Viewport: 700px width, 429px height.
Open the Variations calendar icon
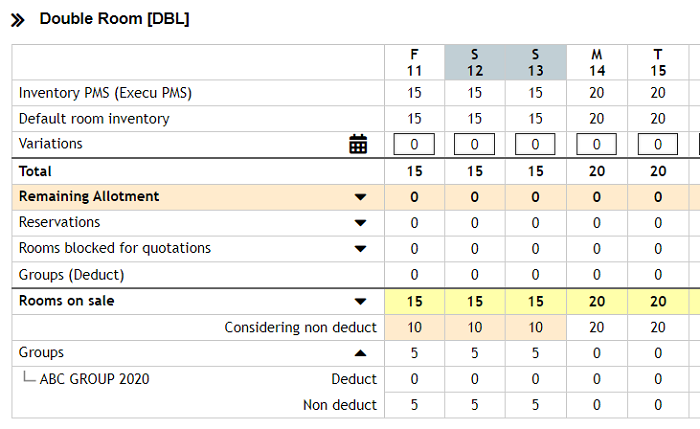(x=358, y=144)
